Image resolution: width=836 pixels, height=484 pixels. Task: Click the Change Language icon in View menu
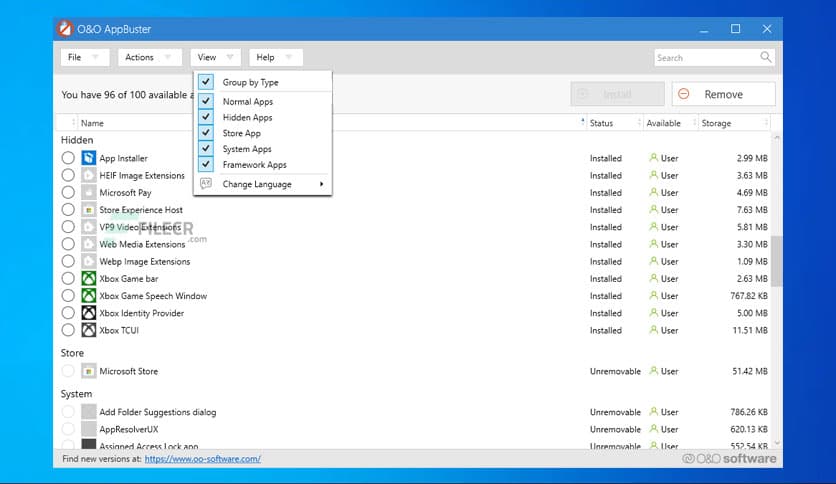206,183
